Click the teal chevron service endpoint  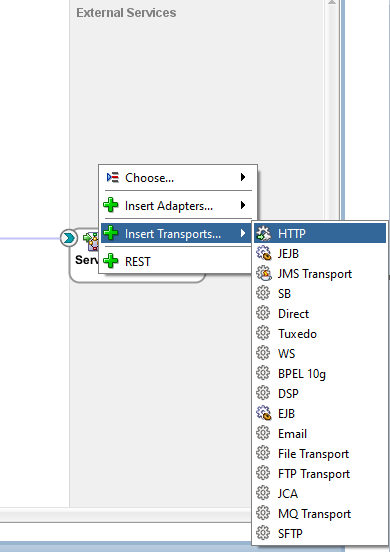point(69,238)
